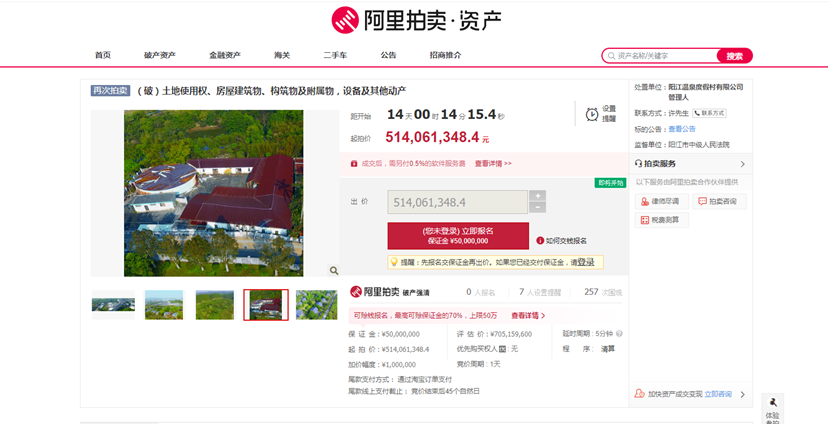This screenshot has height=424, width=828.
Task: Select the fifth photo thumbnail
Action: click(x=316, y=305)
